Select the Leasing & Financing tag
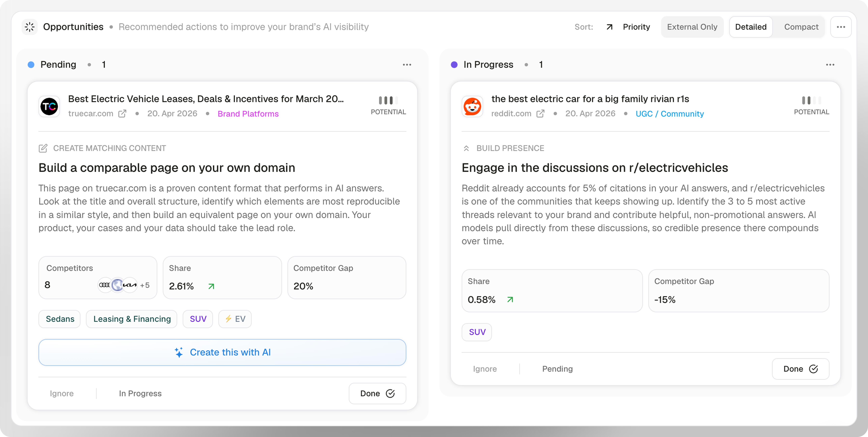The image size is (868, 437). pos(132,319)
